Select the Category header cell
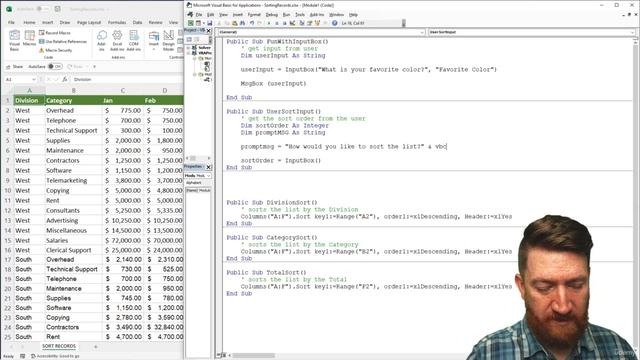640x360 pixels. coord(73,100)
